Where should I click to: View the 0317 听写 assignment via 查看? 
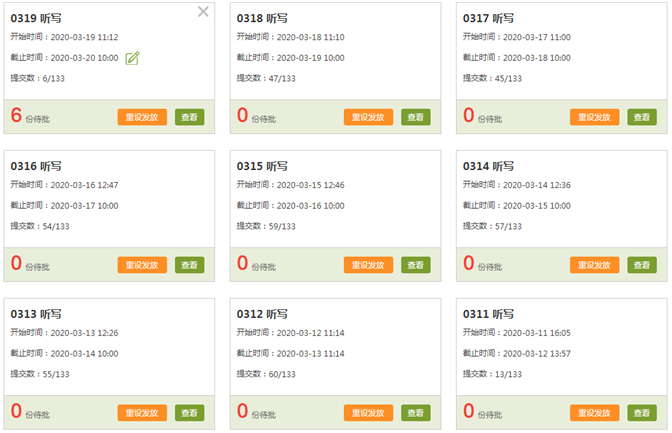(x=642, y=117)
